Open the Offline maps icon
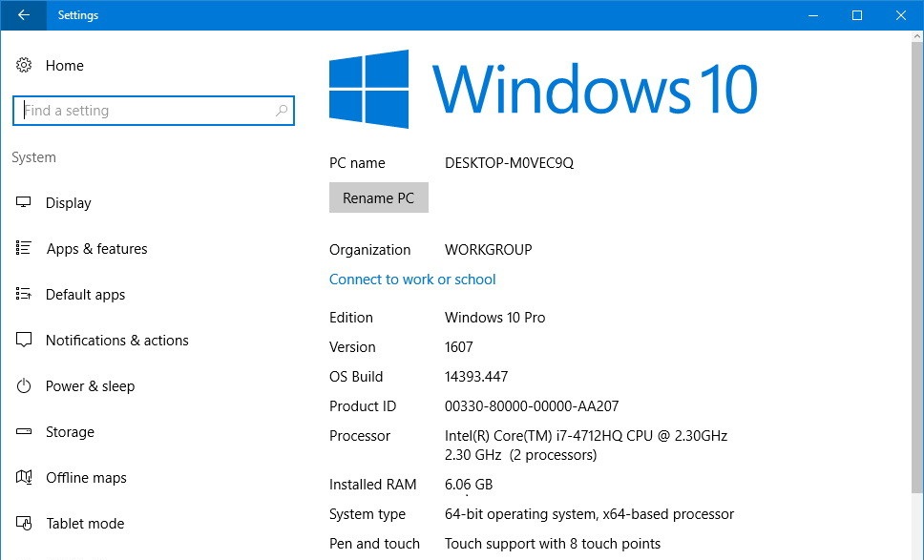Viewport: 924px width, 560px height. [24, 478]
